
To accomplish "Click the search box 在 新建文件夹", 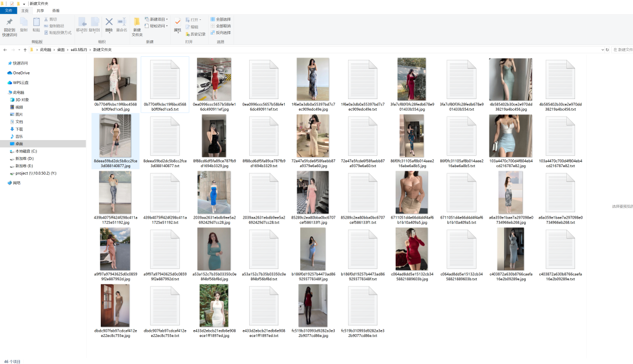I will 622,50.
